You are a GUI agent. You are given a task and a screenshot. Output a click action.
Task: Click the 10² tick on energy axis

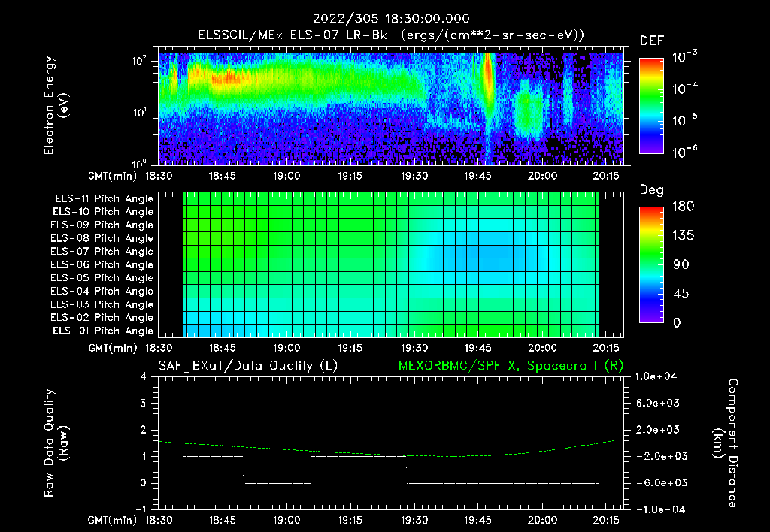(140, 62)
